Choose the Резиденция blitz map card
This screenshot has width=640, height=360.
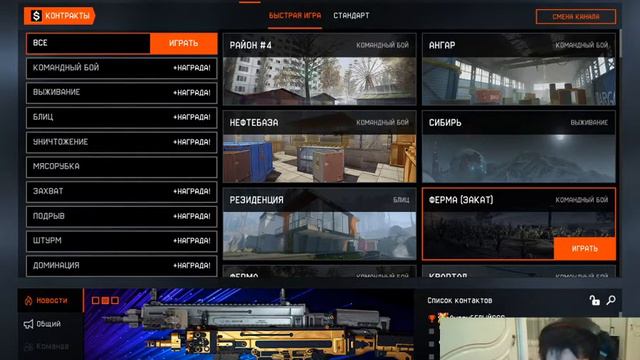pyautogui.click(x=320, y=224)
